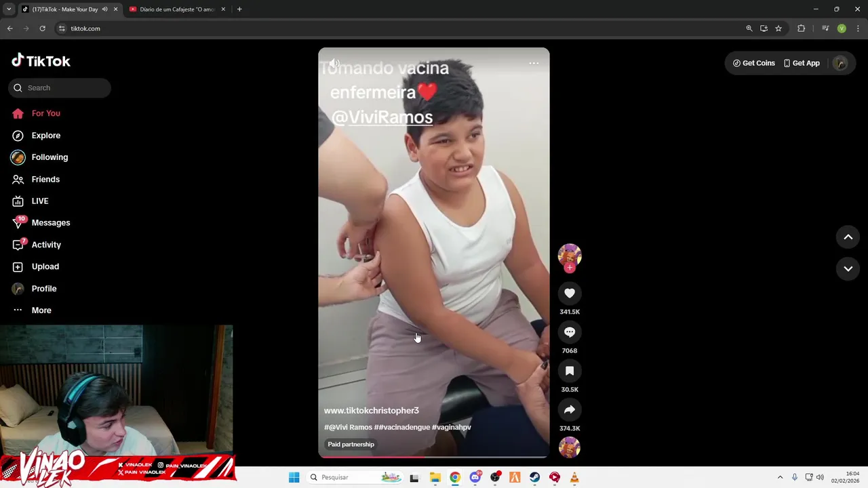The width and height of the screenshot is (868, 488).
Task: Mute the TikTok video sound
Action: [334, 63]
